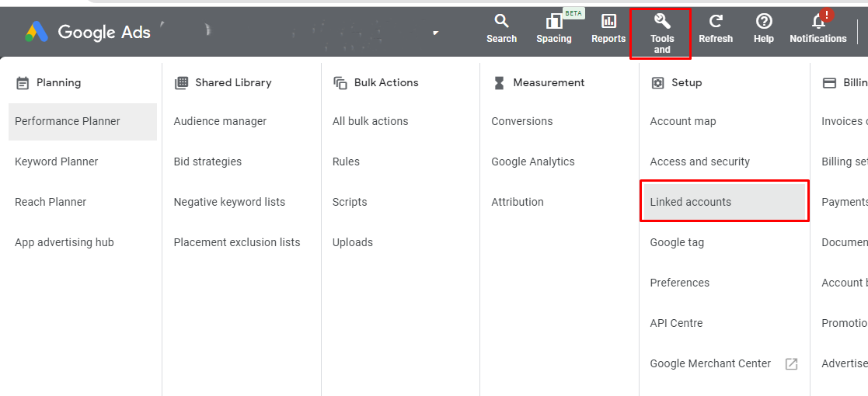Screen dimensions: 868x396
Task: Open Tools and settings wrench icon
Action: [662, 22]
